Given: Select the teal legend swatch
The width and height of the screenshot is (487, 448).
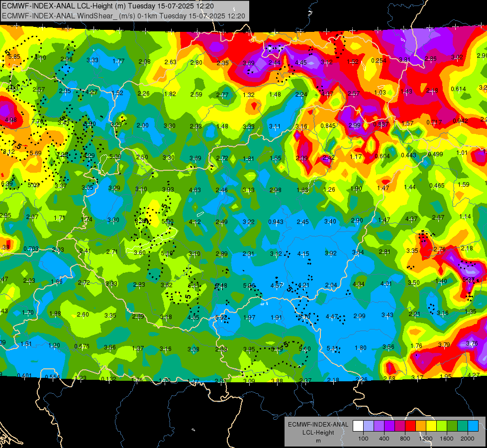Looking at the screenshot, I should [x=463, y=426].
